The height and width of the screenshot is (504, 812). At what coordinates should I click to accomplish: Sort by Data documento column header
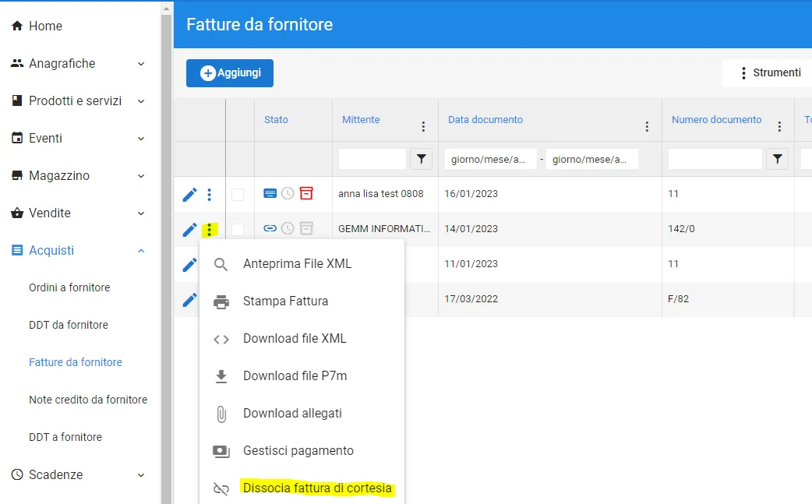pos(485,119)
